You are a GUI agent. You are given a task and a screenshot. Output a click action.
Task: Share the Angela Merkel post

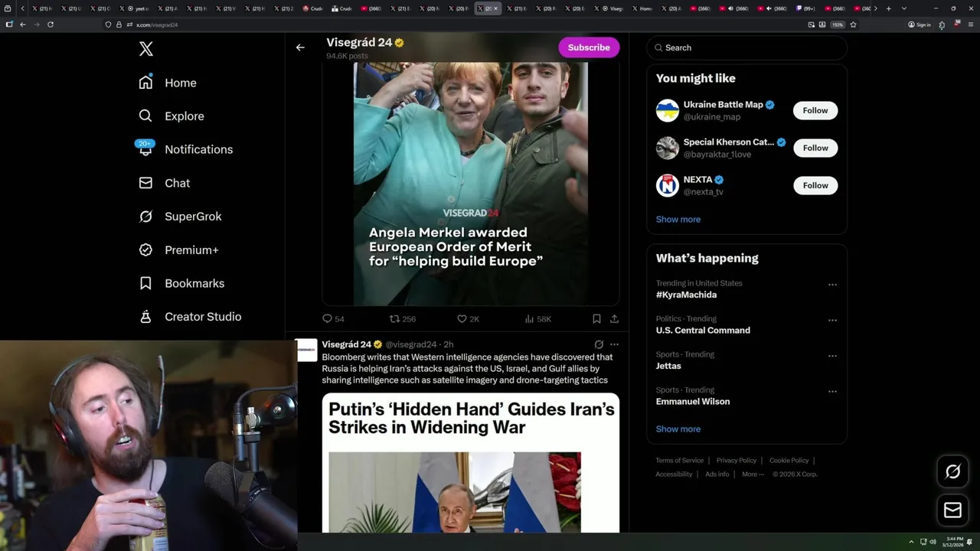click(614, 319)
